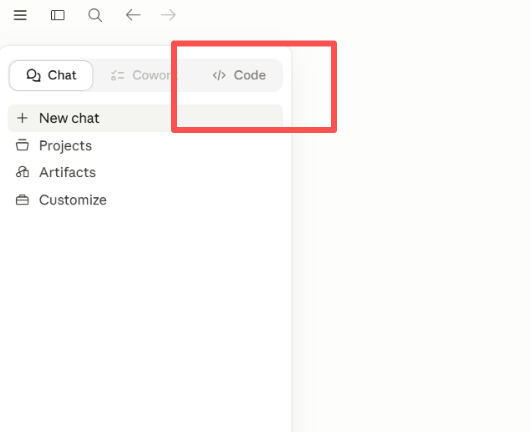This screenshot has width=531, height=432.
Task: Click the code brackets icon
Action: 219,75
